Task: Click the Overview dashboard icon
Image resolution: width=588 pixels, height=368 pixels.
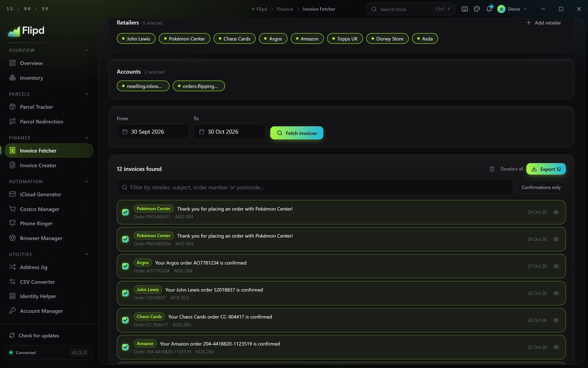Action: click(x=12, y=63)
